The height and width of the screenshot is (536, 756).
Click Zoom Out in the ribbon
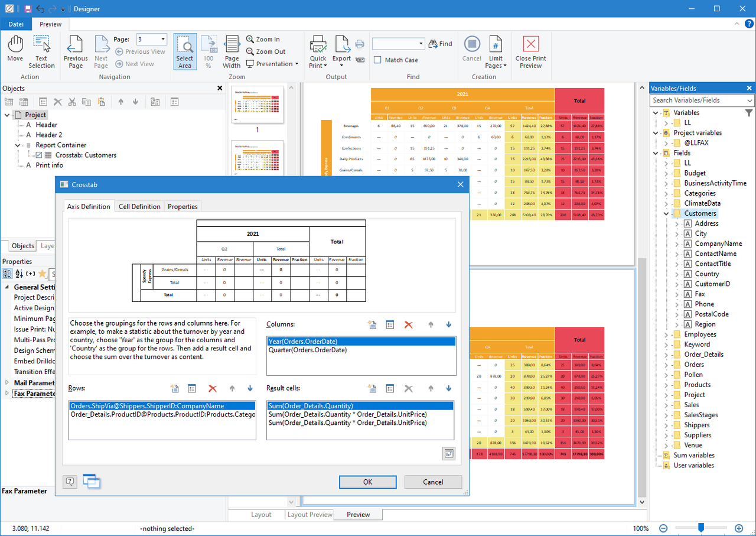[x=265, y=51]
